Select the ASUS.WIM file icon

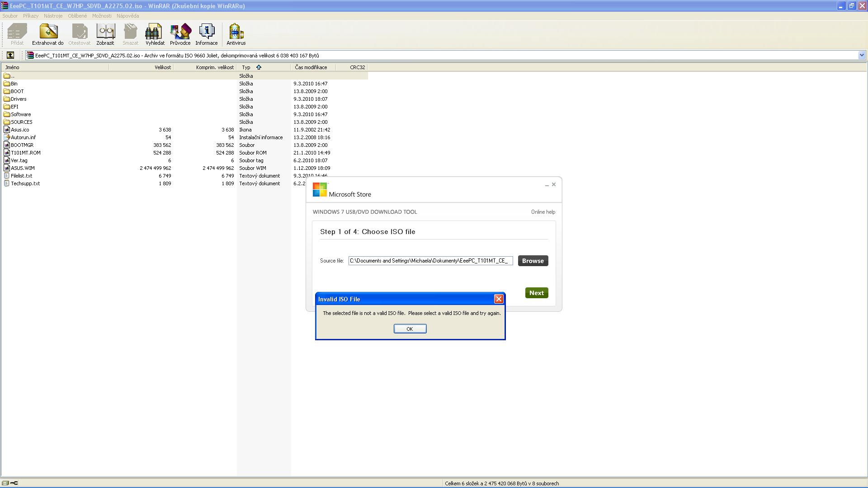coord(7,168)
